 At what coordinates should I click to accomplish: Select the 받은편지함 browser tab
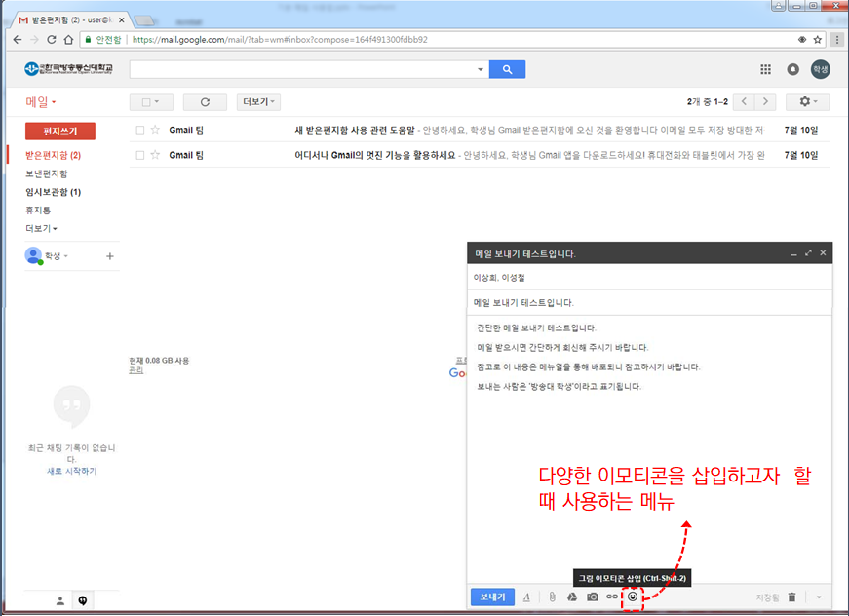[x=69, y=20]
